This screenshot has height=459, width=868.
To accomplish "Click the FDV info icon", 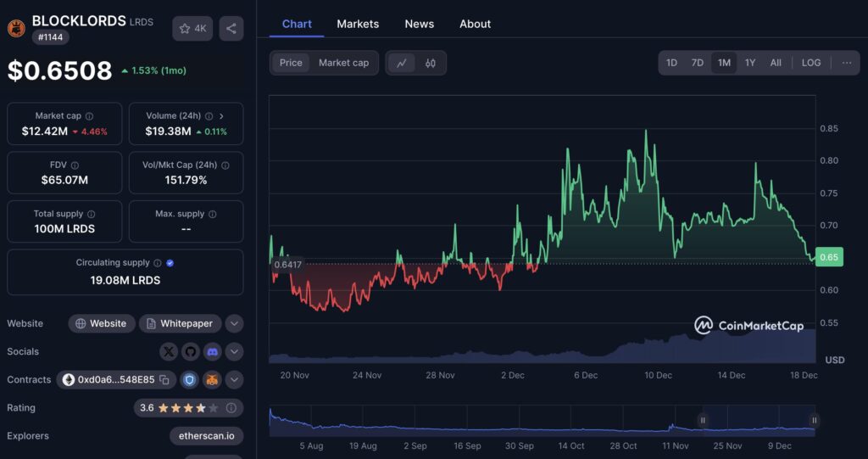I will click(75, 165).
